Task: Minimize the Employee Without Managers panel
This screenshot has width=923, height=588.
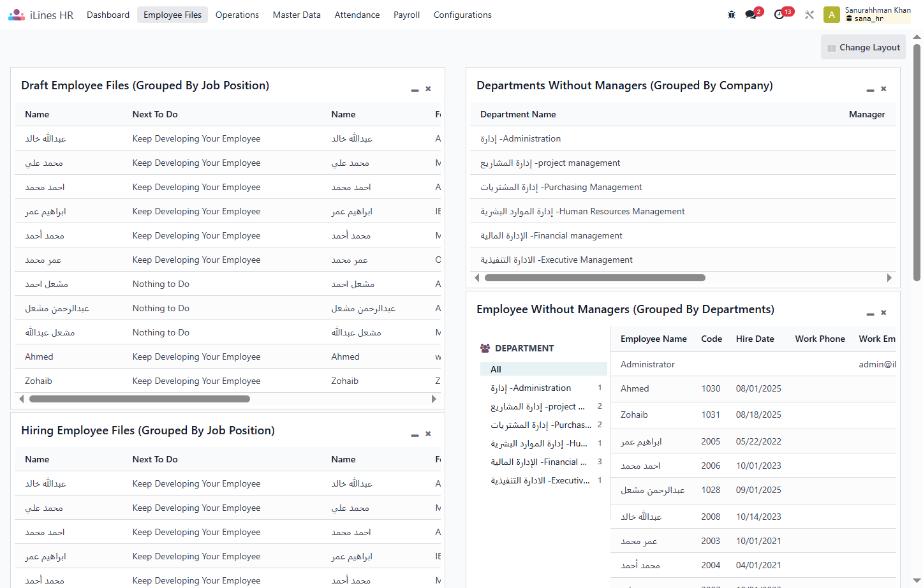Action: click(x=870, y=314)
